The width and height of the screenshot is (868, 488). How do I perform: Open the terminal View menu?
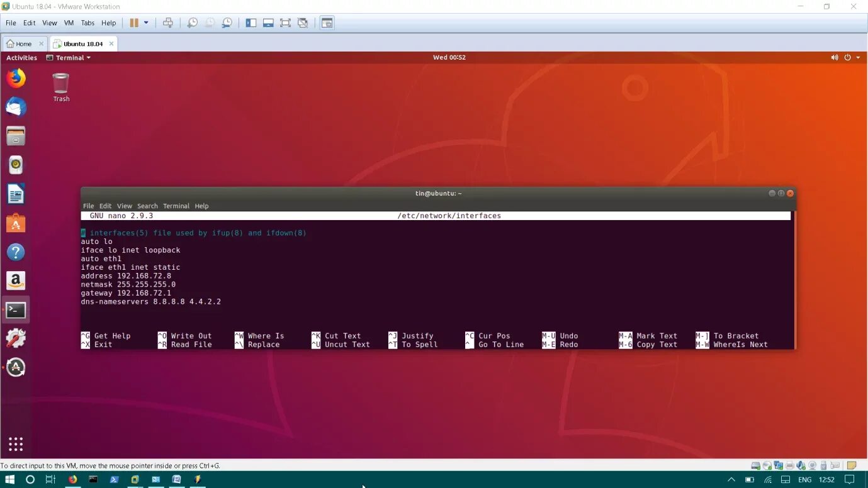pyautogui.click(x=125, y=206)
